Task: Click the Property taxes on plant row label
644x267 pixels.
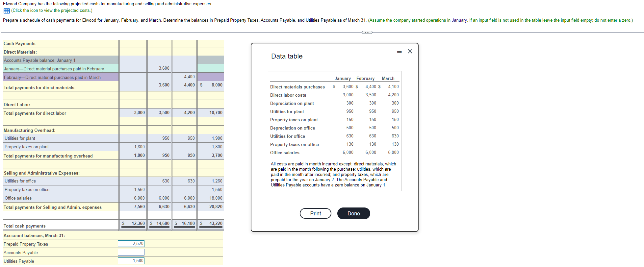Action: pyautogui.click(x=27, y=147)
